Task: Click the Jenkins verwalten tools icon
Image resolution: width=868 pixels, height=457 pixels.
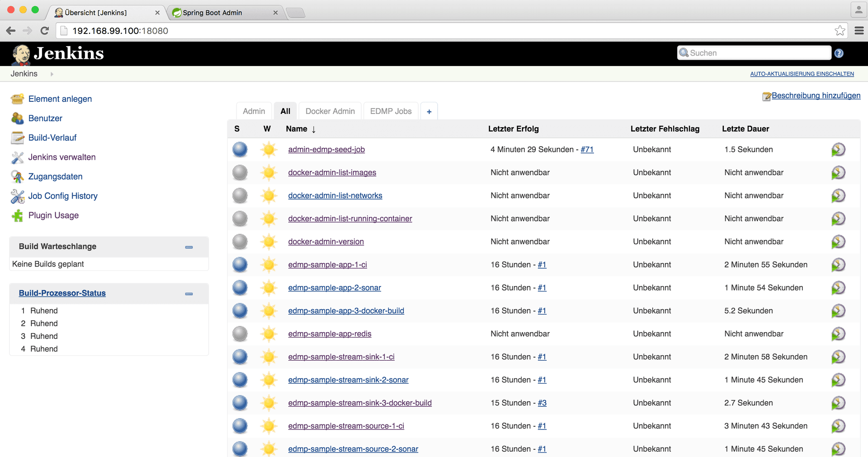Action: pyautogui.click(x=18, y=157)
